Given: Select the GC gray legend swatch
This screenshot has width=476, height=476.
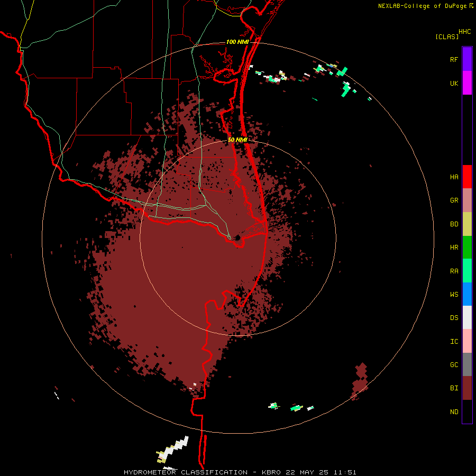Looking at the screenshot, I should pyautogui.click(x=467, y=364).
